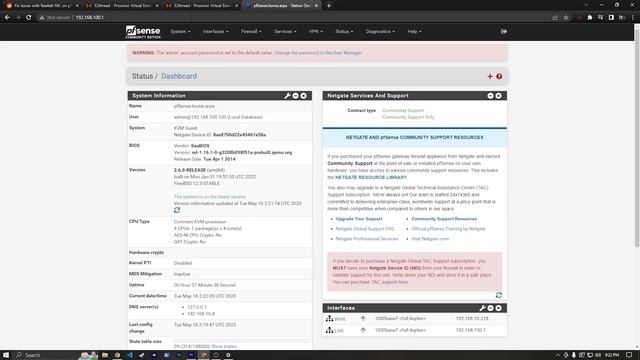This screenshot has width=640, height=360.
Task: Click the logout icon in pfSense navbar
Action: point(504,31)
